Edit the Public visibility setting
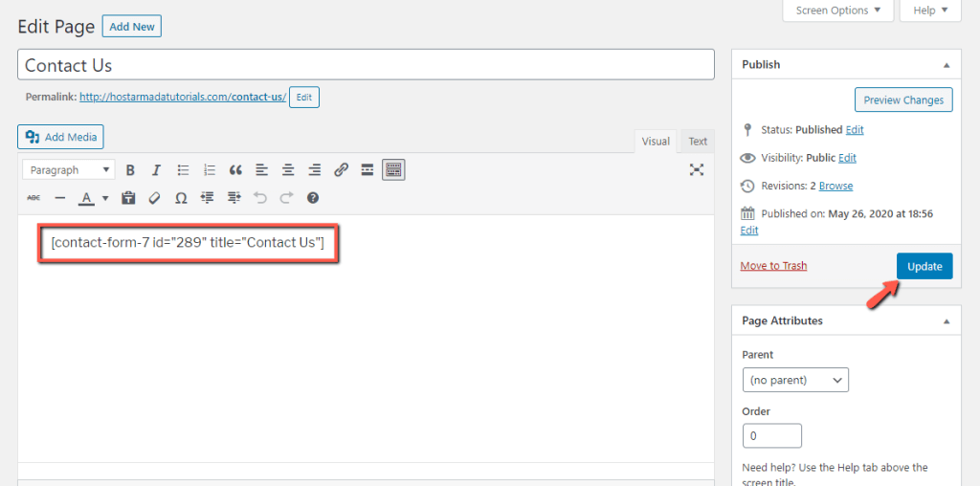980x486 pixels. coord(848,158)
